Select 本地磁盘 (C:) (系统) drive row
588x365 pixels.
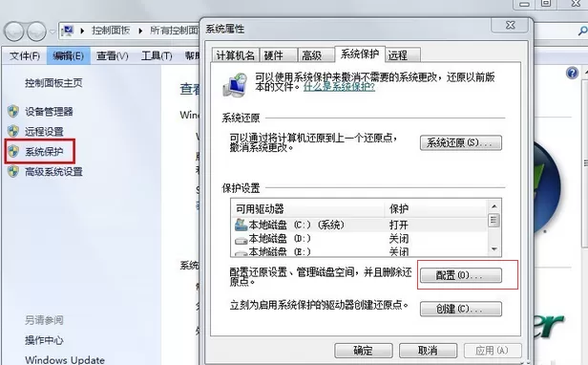coord(359,225)
